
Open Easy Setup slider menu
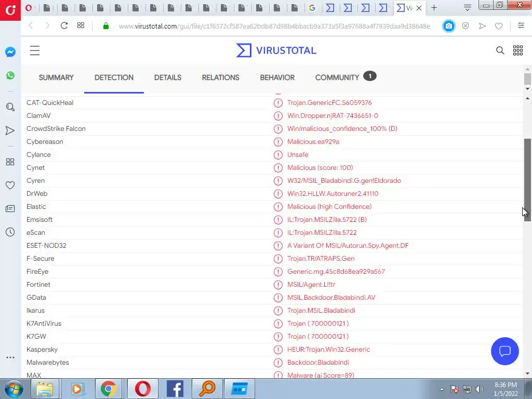tap(521, 25)
